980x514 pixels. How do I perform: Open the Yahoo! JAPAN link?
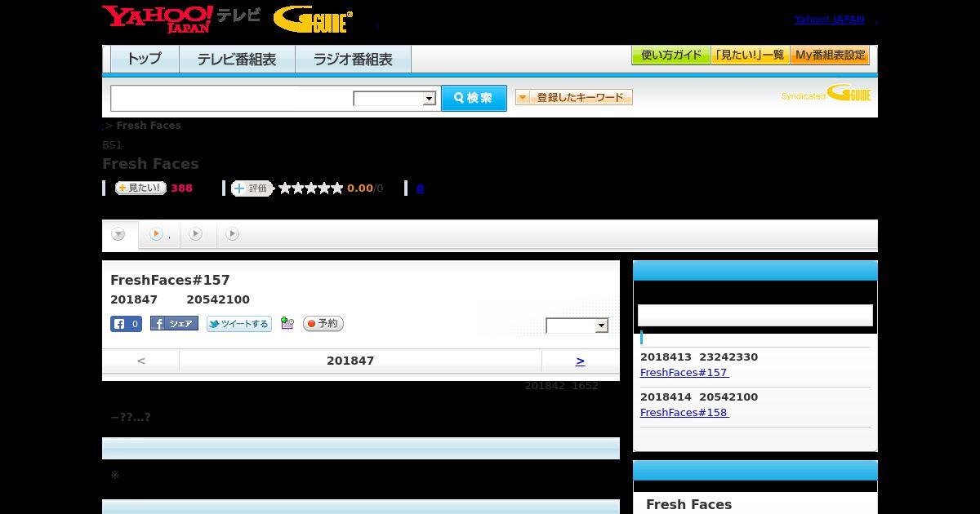829,20
